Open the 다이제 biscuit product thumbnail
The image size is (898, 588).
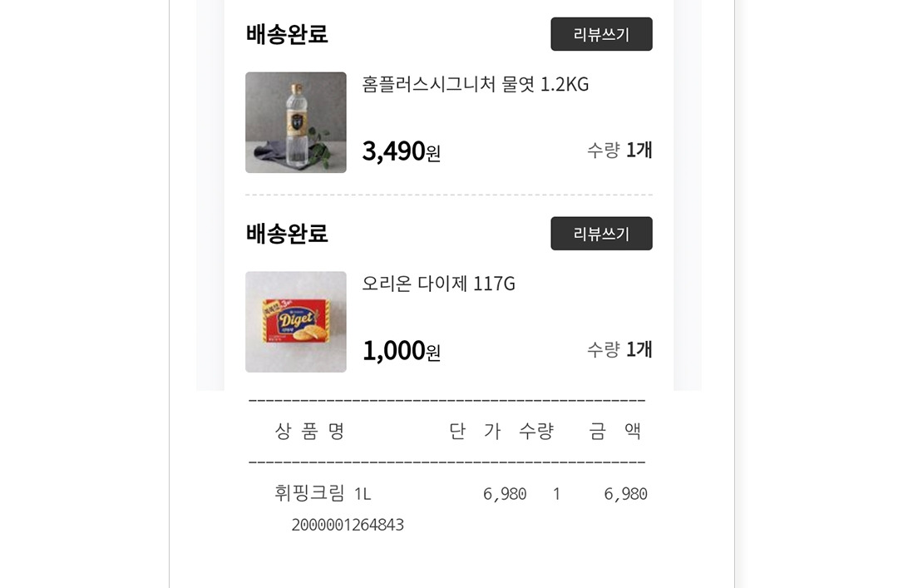(x=295, y=322)
